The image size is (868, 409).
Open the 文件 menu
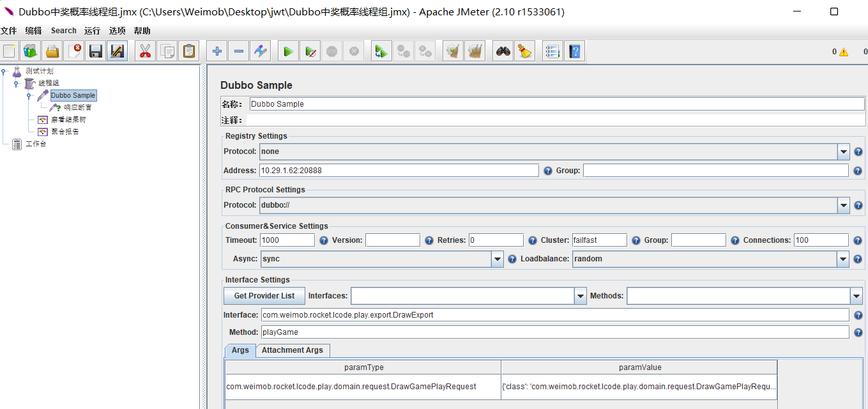point(8,31)
